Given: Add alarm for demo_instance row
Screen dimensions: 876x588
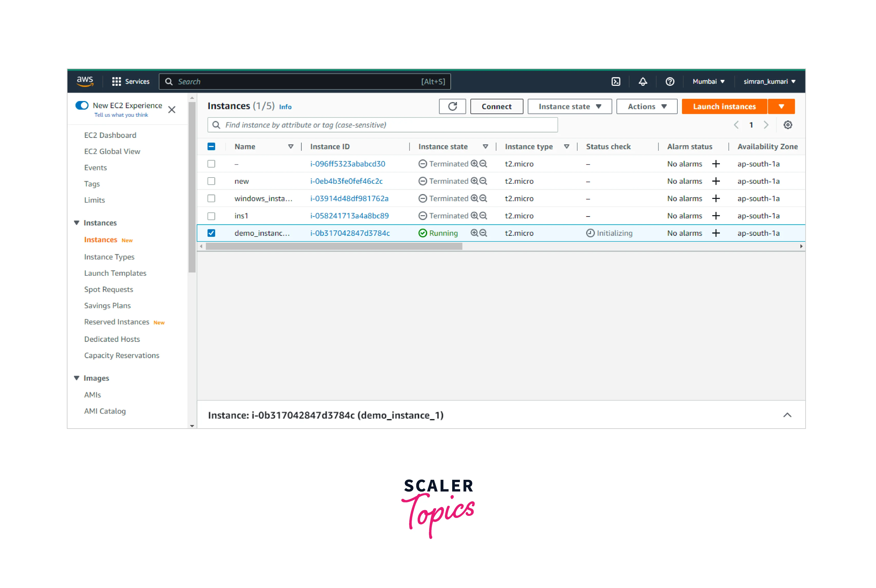Looking at the screenshot, I should (716, 233).
